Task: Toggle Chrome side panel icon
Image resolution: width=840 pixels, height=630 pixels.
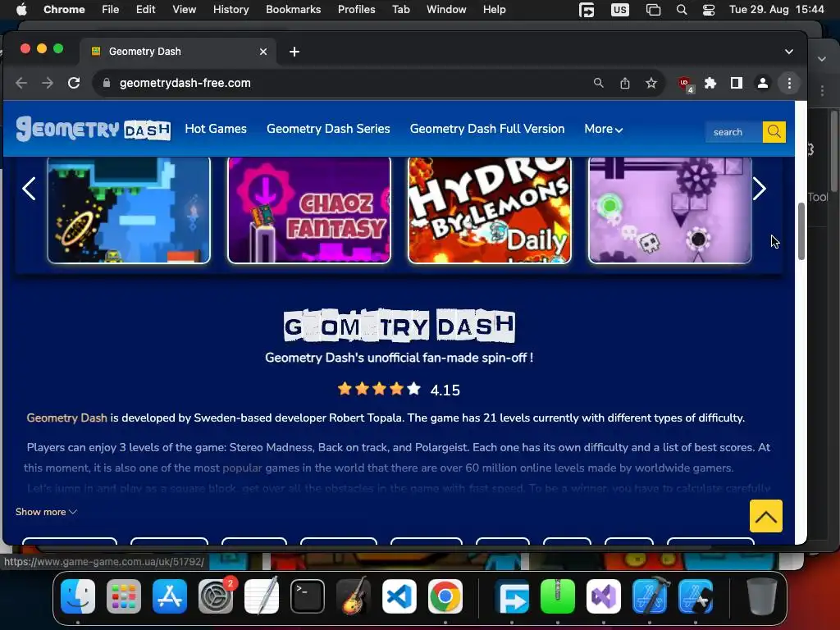Action: [737, 83]
